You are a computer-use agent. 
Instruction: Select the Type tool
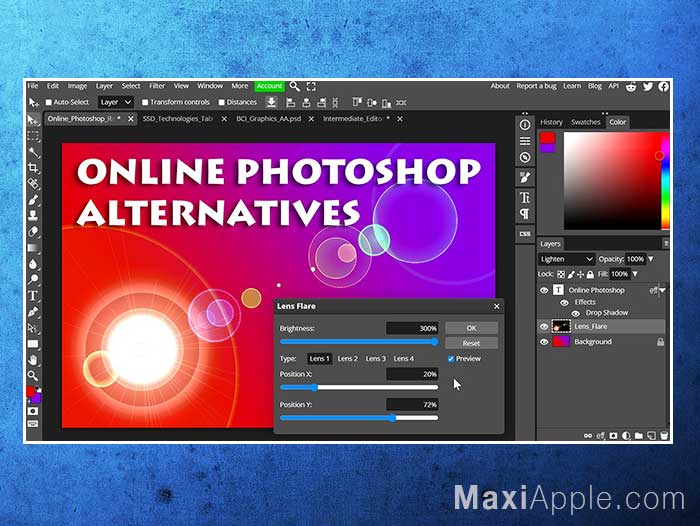coord(33,296)
